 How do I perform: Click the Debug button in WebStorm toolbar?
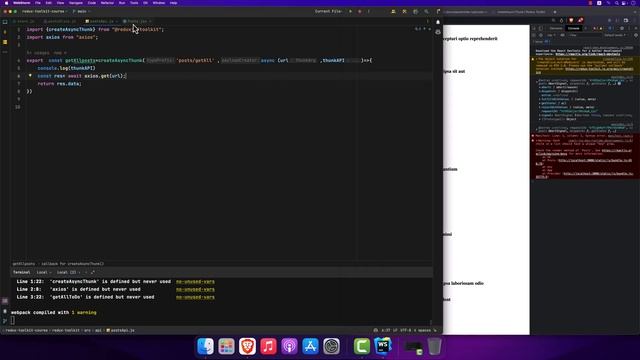360,11
